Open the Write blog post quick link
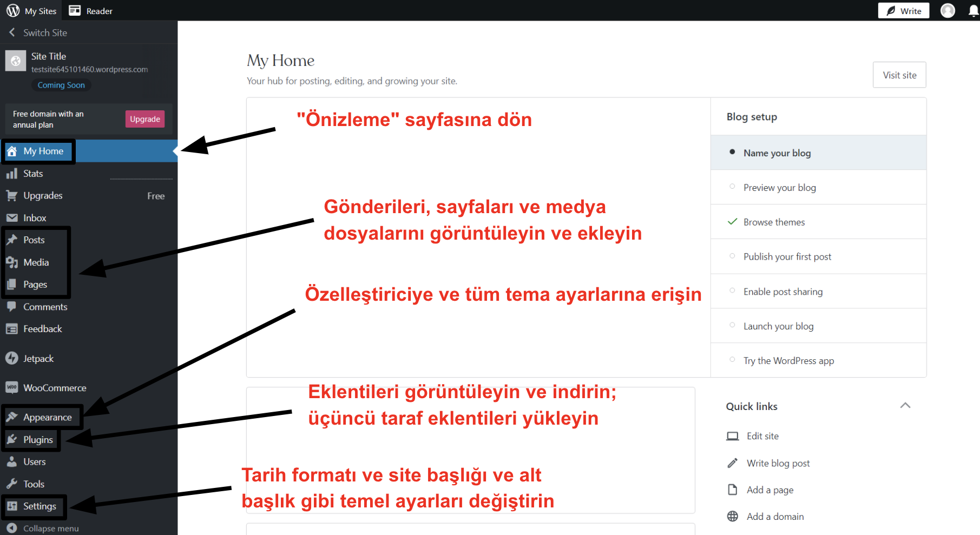The height and width of the screenshot is (535, 980). click(x=778, y=463)
